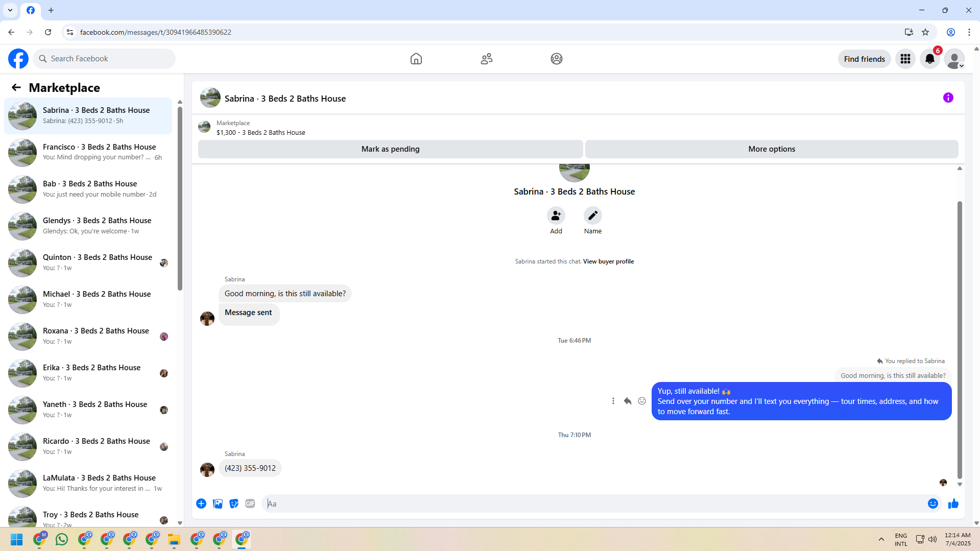Open more actions plus icon in composer

(x=201, y=504)
